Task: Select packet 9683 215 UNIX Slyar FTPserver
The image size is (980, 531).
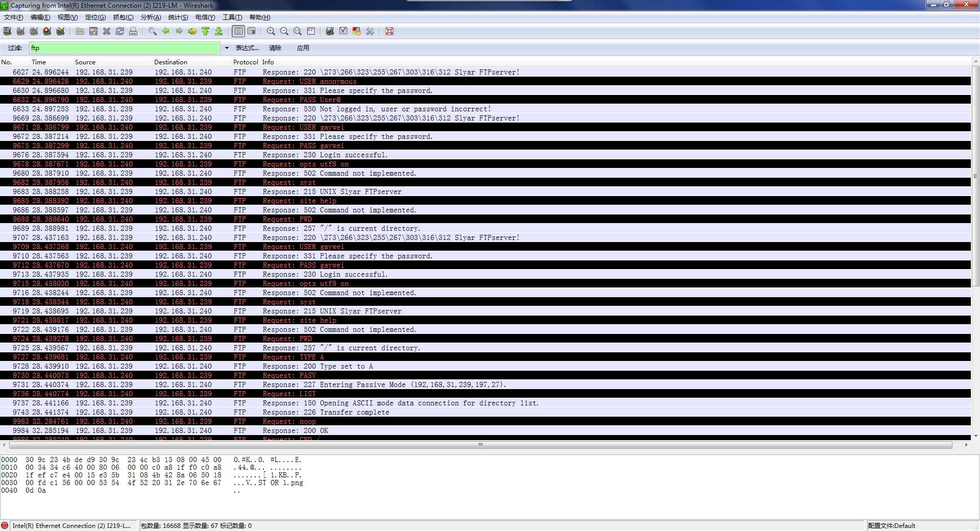Action: [x=485, y=191]
